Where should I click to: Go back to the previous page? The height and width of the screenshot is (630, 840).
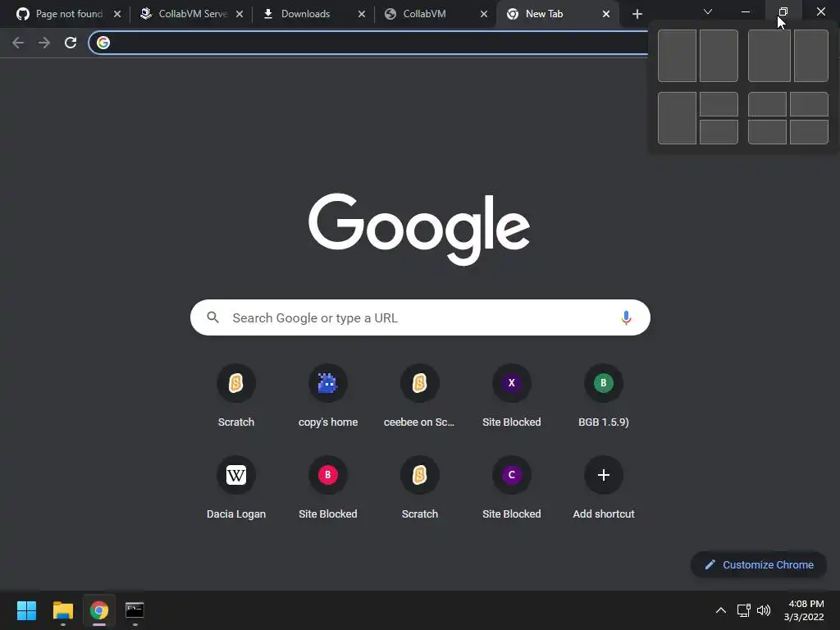click(x=18, y=43)
